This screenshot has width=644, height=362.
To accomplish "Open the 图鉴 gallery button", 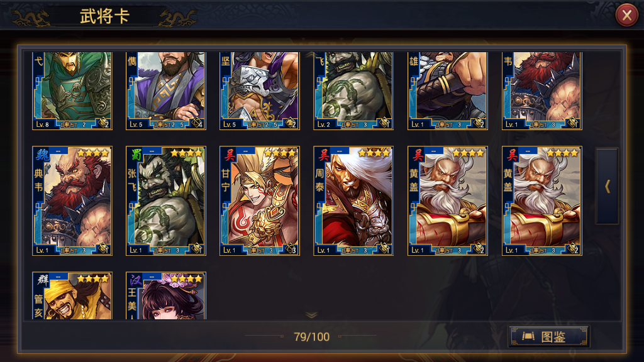I will click(548, 337).
